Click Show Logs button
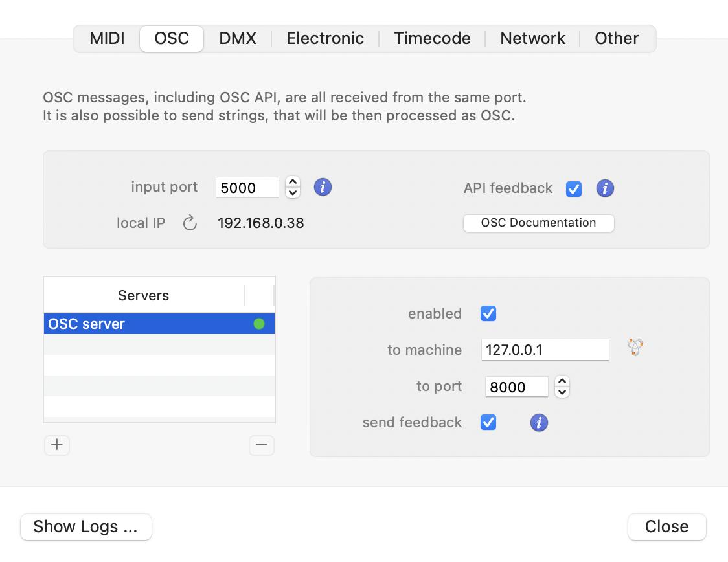The image size is (728, 562). (x=85, y=526)
